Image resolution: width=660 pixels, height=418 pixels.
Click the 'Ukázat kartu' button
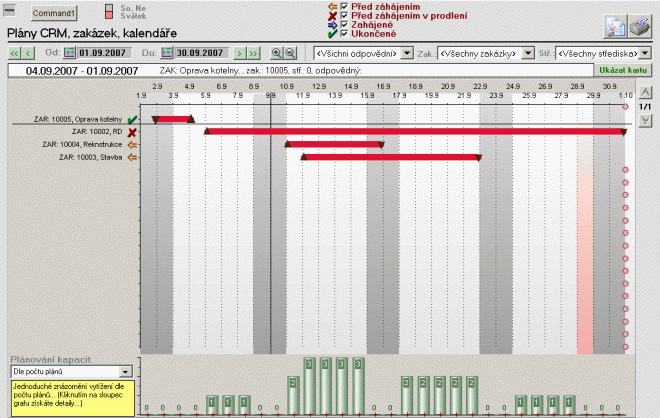(x=623, y=70)
